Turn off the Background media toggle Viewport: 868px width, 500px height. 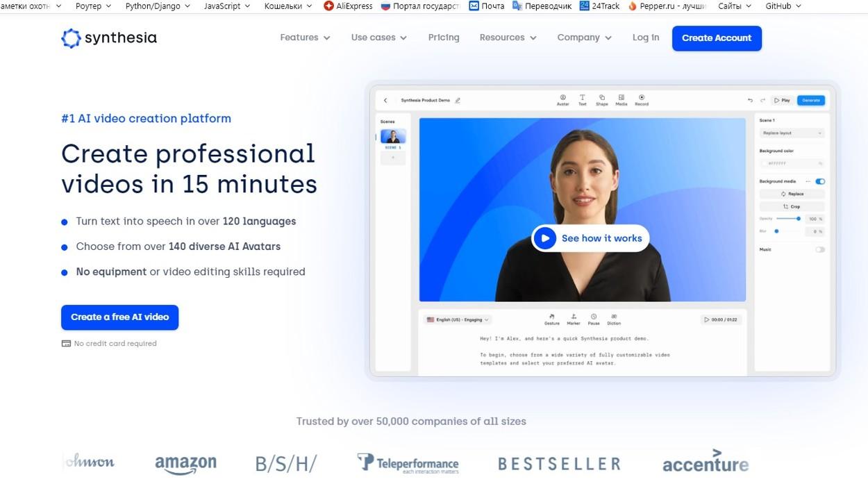(820, 181)
